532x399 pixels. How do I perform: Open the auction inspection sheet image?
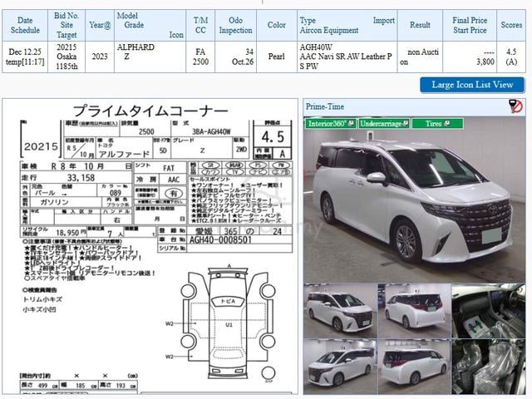(x=150, y=247)
